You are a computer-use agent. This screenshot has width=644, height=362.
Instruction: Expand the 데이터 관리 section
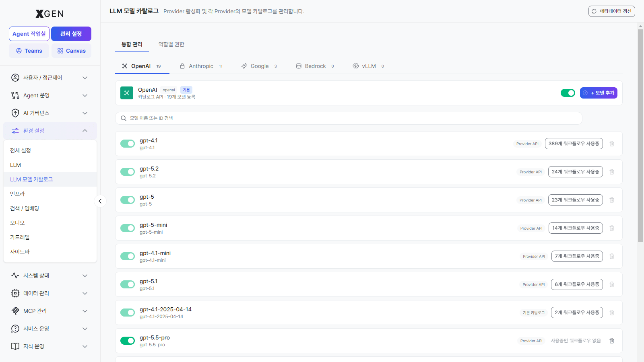coord(85,293)
